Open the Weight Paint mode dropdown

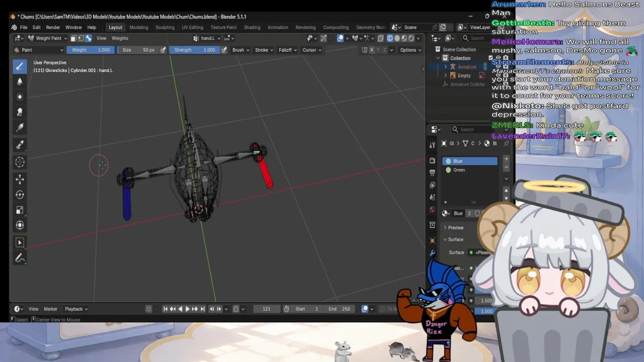(48, 38)
